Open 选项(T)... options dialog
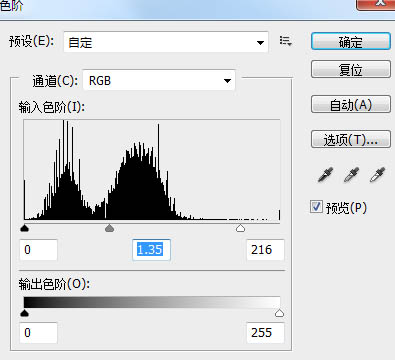The image size is (395, 360). [x=351, y=139]
